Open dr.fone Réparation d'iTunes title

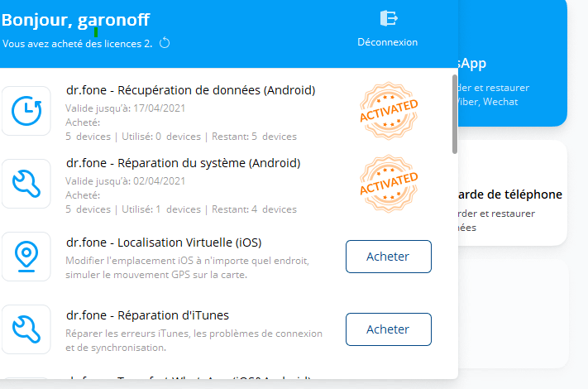[147, 315]
